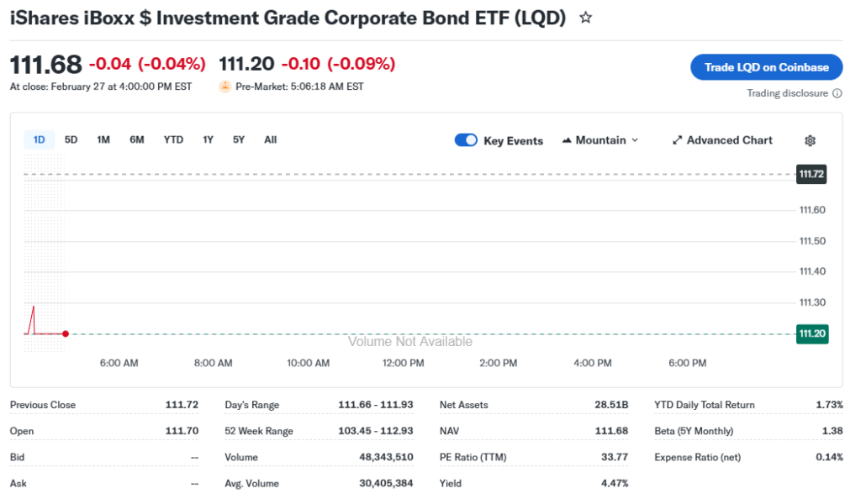Viewport: 861px width, 504px height.
Task: Click the star watchlist icon
Action: [586, 18]
